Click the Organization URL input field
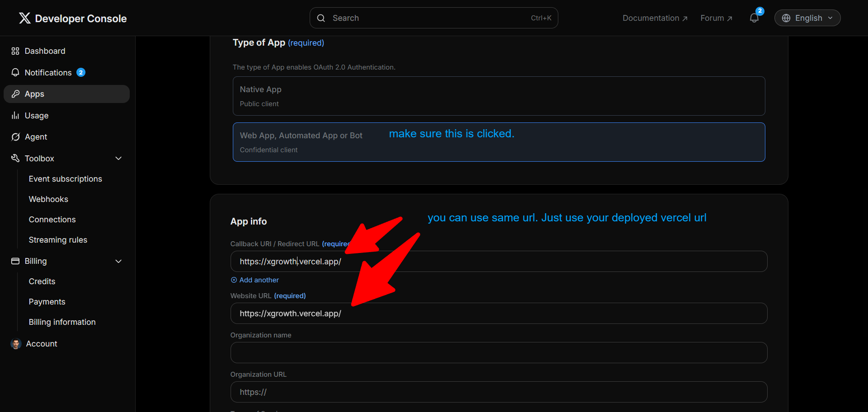868x412 pixels. coord(499,392)
